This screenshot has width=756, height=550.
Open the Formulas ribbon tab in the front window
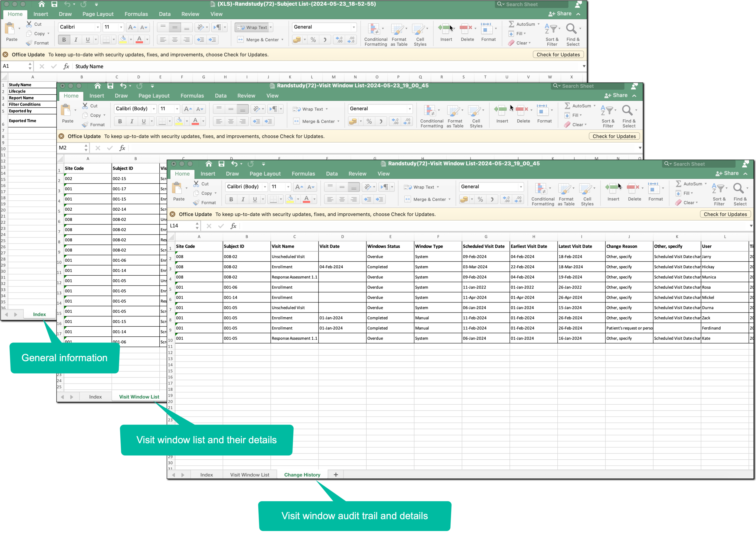coord(303,174)
